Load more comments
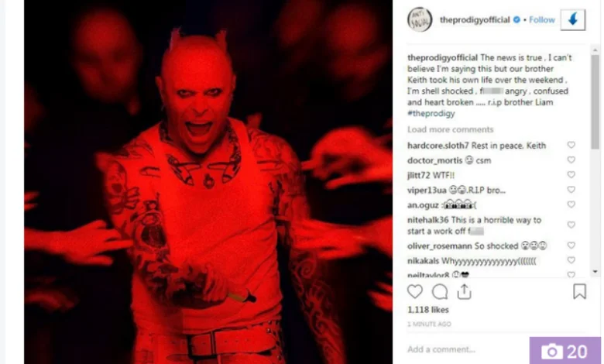This screenshot has height=364, width=604. click(x=451, y=129)
